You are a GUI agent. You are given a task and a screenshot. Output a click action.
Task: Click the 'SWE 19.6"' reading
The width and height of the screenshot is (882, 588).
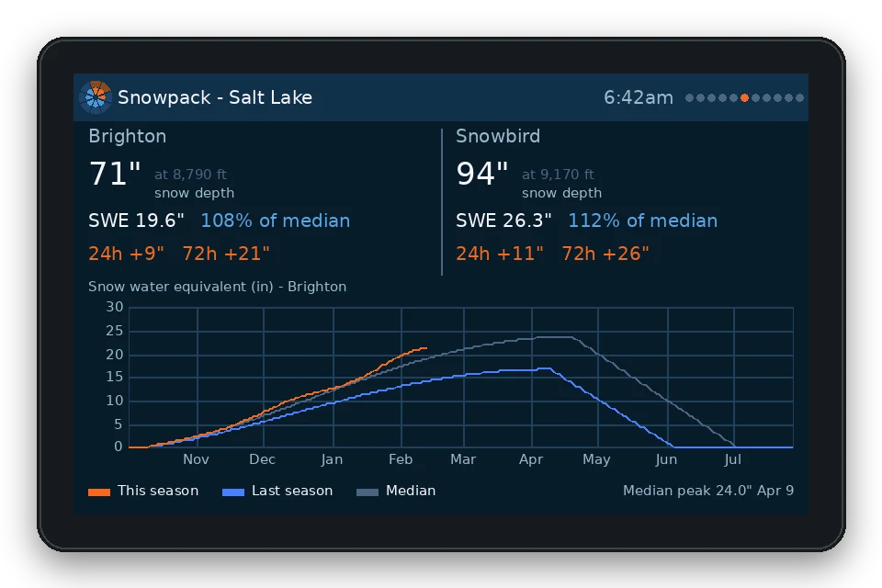pyautogui.click(x=136, y=220)
